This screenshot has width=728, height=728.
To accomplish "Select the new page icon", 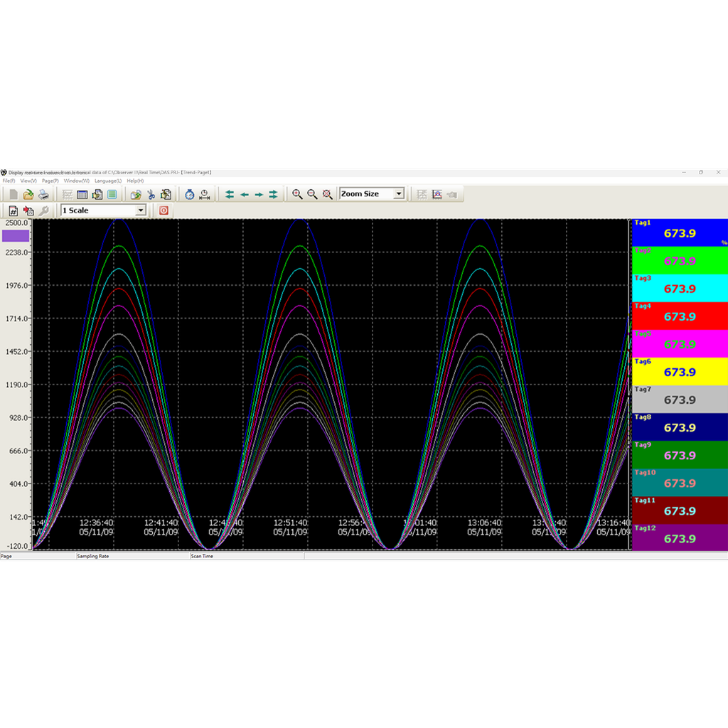I will click(14, 194).
